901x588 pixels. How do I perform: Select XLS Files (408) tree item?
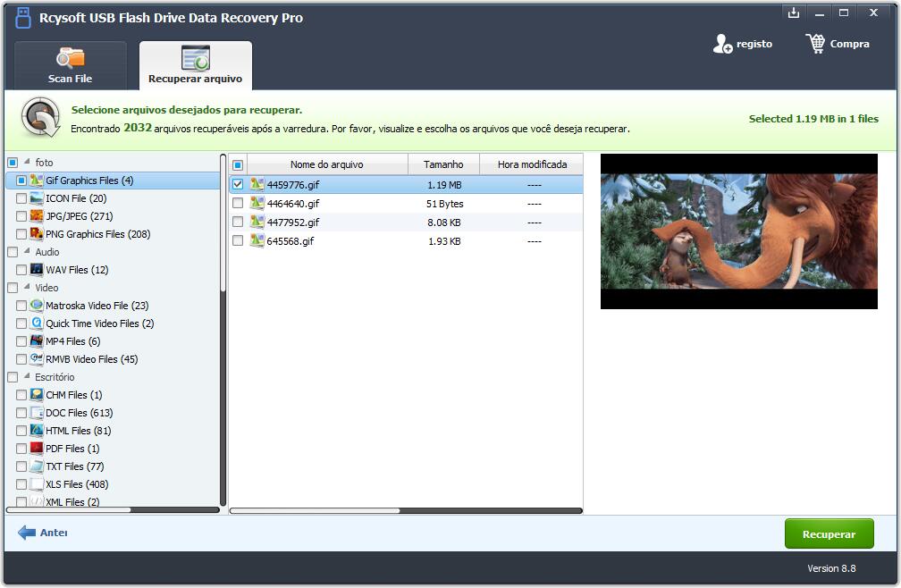coord(77,484)
